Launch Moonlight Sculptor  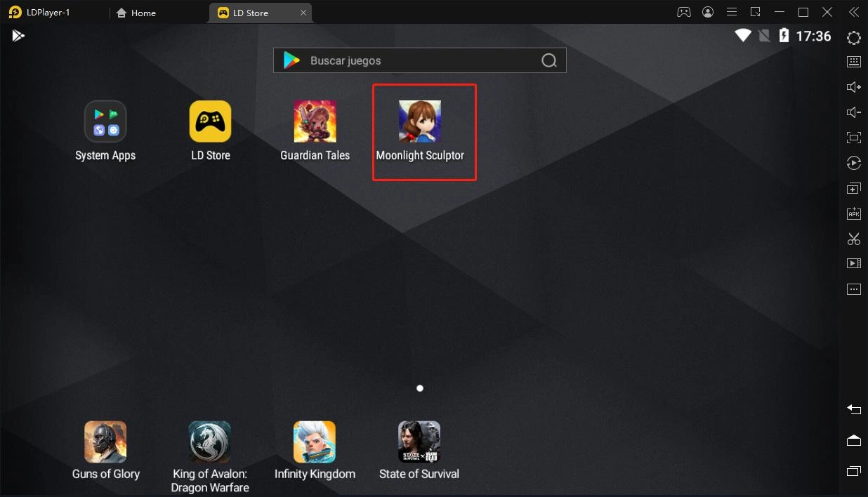pyautogui.click(x=420, y=131)
